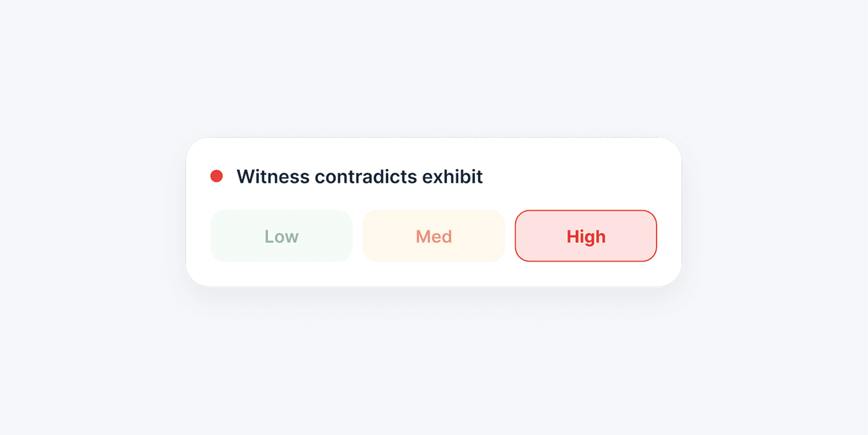Set the flag priority to Med
Image resolution: width=868 pixels, height=435 pixels.
434,236
